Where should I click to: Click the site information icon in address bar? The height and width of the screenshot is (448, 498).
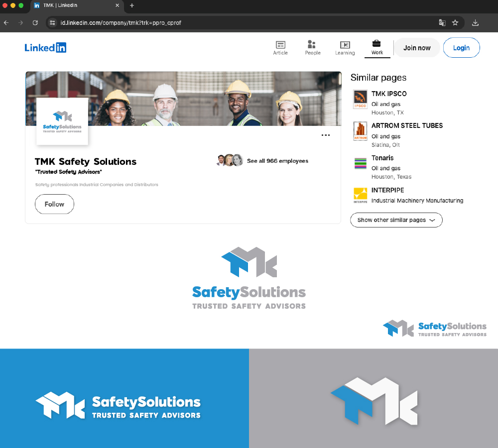click(52, 23)
